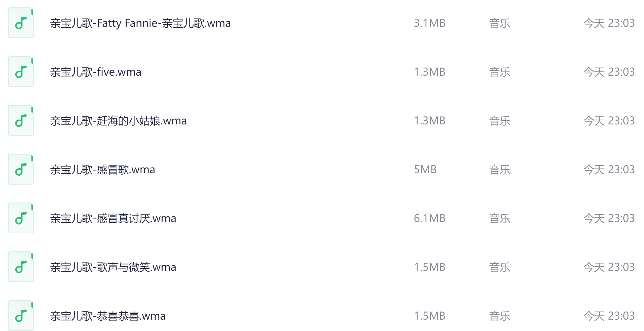Click the 5MB size of 感冒歌

[425, 170]
